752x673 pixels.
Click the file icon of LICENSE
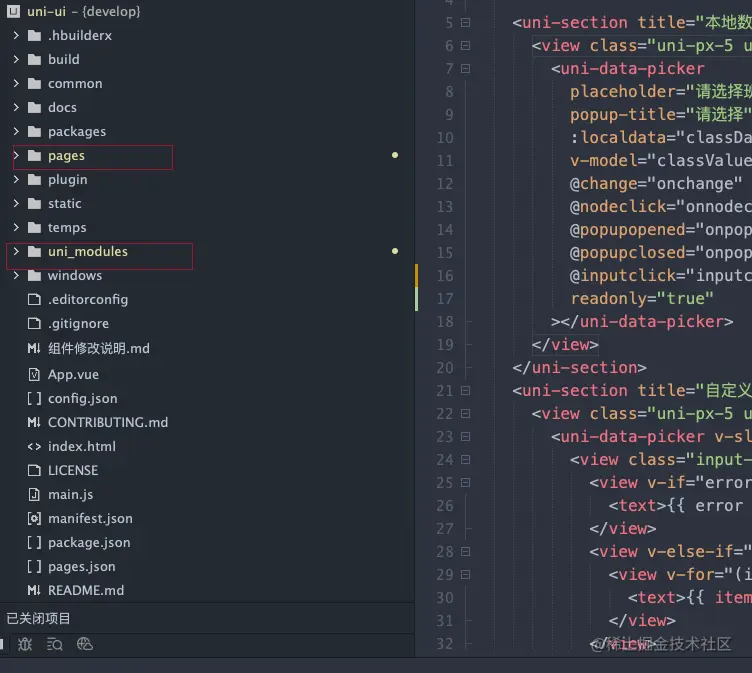pos(34,470)
